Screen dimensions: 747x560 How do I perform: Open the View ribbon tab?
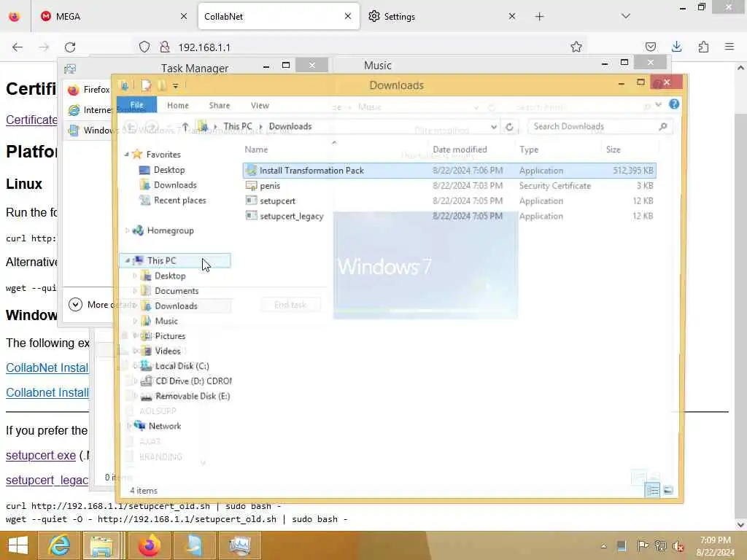[x=260, y=105]
